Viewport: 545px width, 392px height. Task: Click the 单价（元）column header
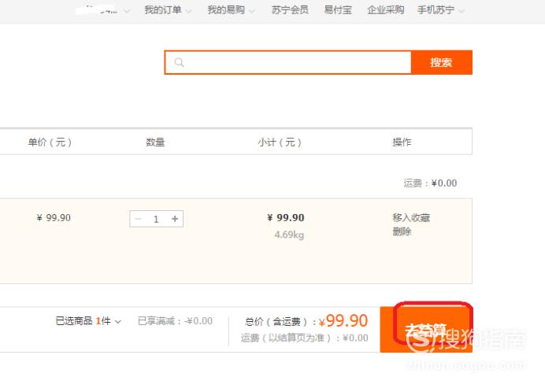50,142
